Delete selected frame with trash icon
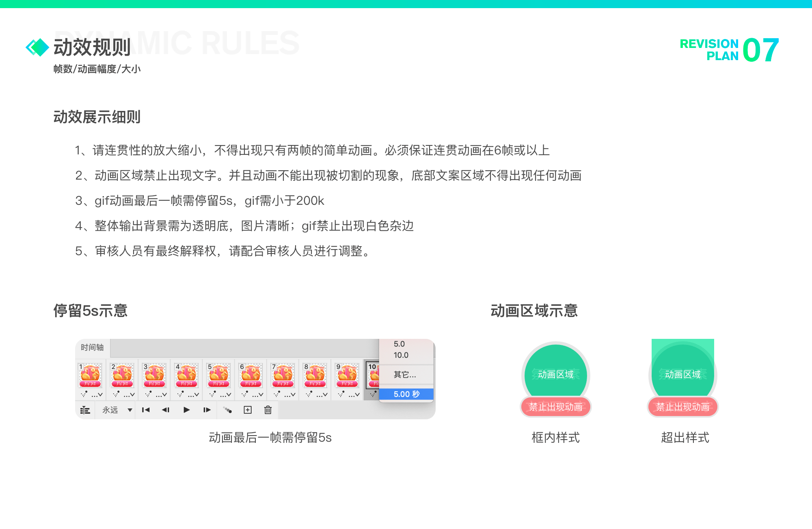The height and width of the screenshot is (529, 812). [268, 410]
